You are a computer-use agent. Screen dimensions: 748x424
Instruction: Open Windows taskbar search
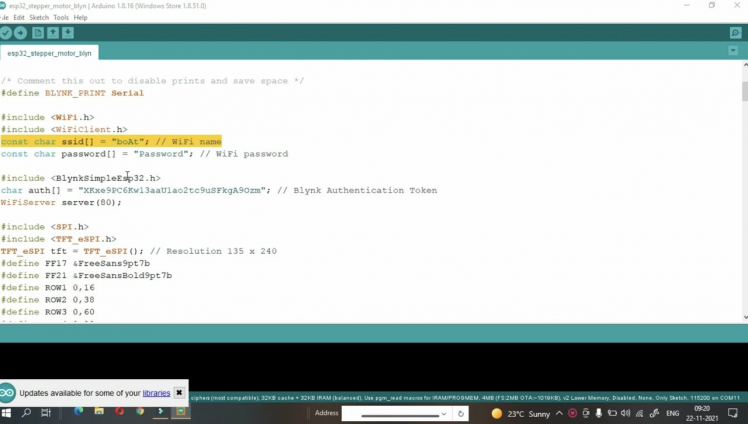(26, 413)
